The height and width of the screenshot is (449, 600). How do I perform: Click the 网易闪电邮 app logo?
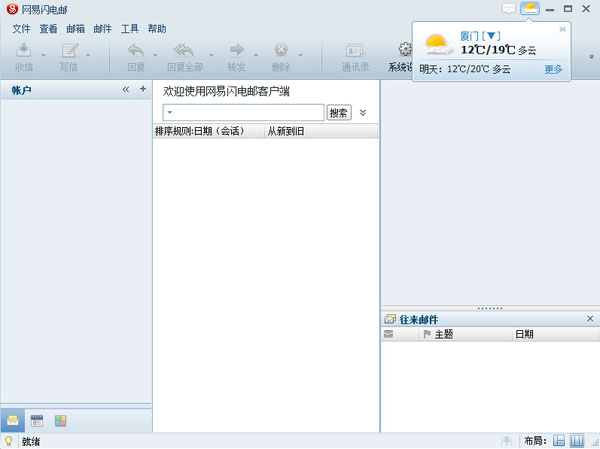(x=12, y=9)
